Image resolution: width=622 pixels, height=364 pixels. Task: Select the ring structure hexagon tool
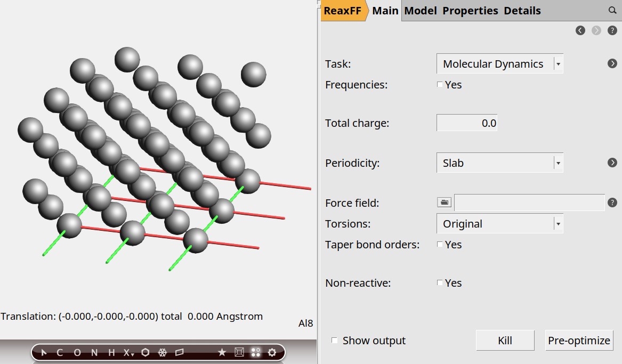[145, 352]
